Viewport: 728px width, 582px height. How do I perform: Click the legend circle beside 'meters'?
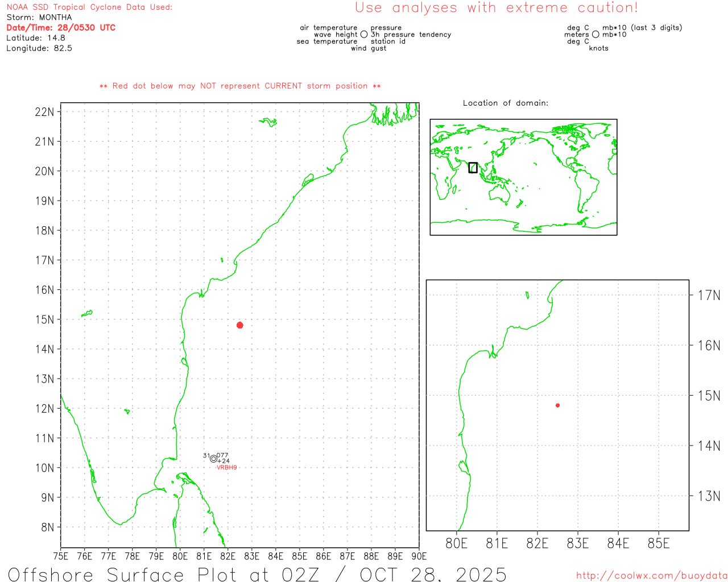pos(595,35)
